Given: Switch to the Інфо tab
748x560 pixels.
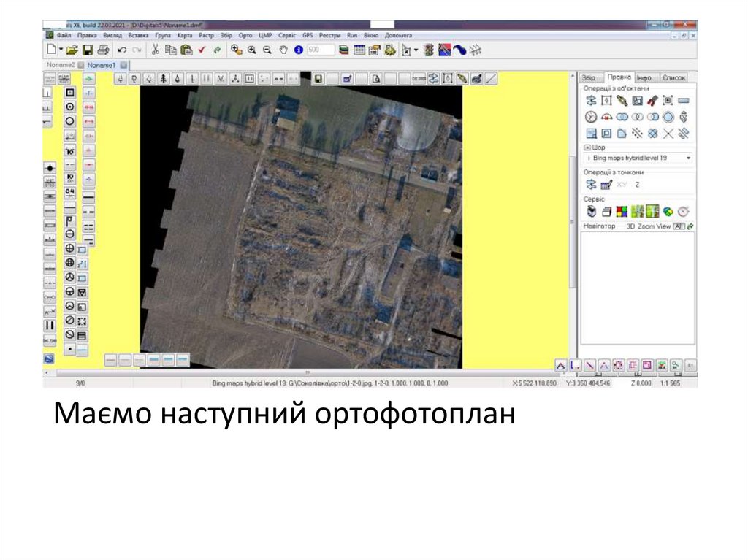Looking at the screenshot, I should pyautogui.click(x=644, y=77).
